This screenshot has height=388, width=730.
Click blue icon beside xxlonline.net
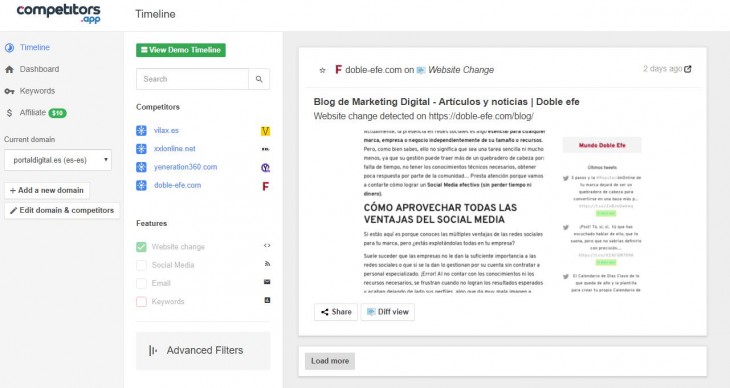point(141,149)
